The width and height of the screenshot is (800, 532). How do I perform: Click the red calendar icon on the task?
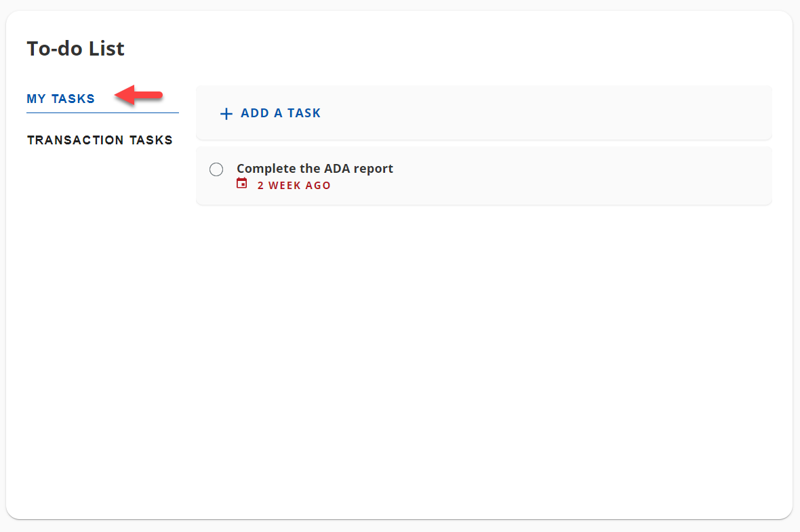242,182
